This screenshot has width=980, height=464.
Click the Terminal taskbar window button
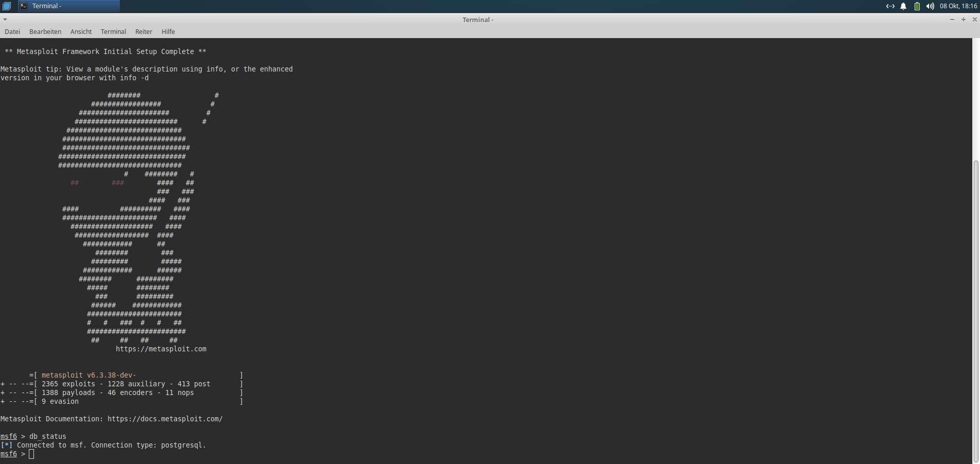[68, 6]
